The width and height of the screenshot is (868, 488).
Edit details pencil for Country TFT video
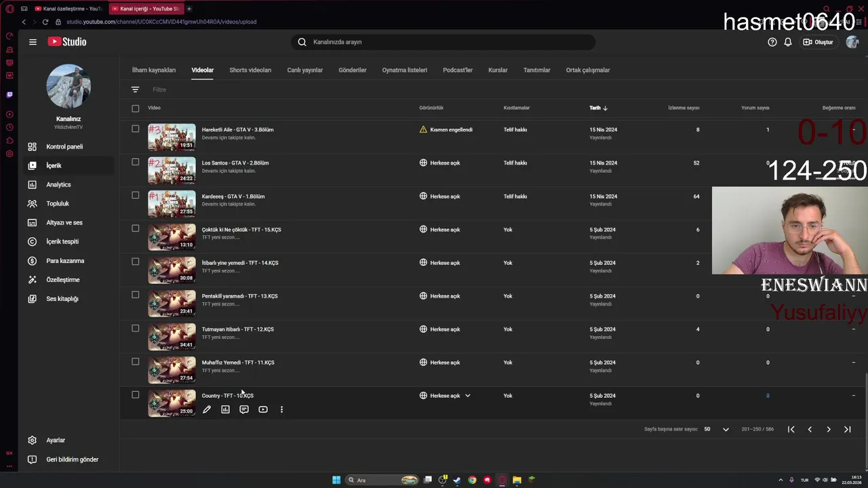[x=207, y=409]
